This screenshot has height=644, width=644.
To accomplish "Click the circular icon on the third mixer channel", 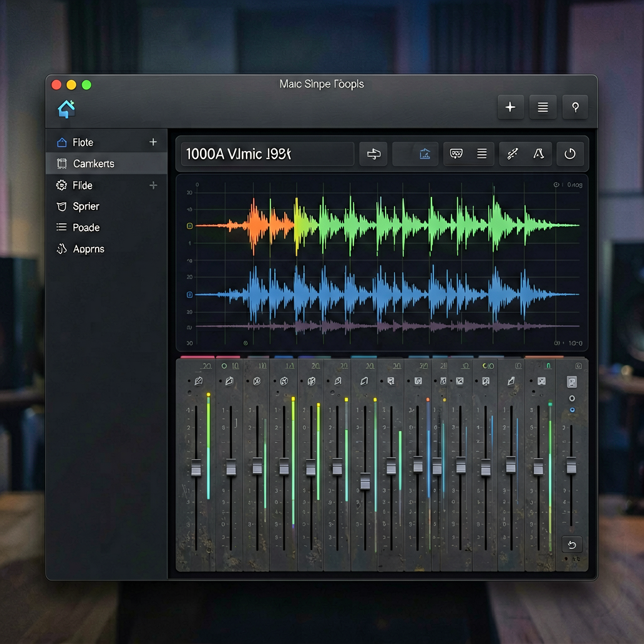I will [x=257, y=381].
